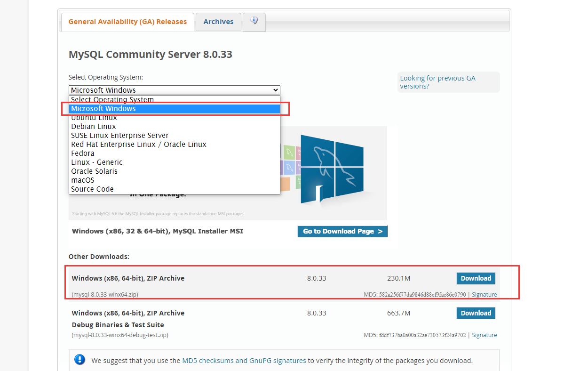Choose Source Code option
The height and width of the screenshot is (371, 588).
[175, 189]
